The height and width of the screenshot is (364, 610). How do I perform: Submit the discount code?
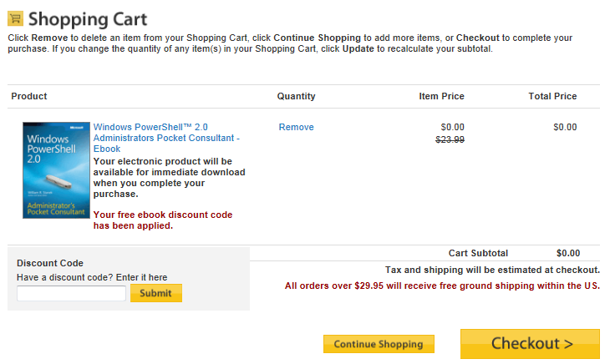point(156,293)
